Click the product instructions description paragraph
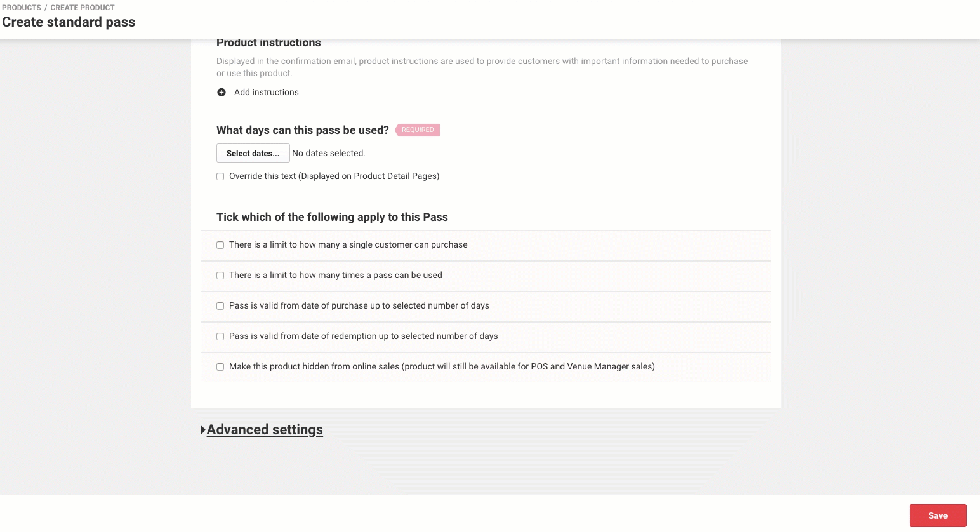 482,67
